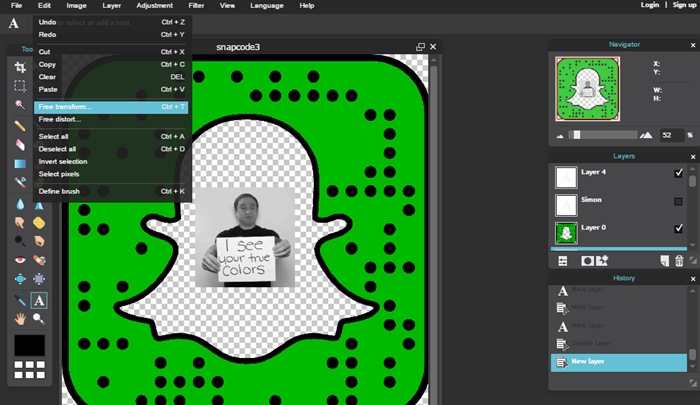Select the highlighted New layer history step

point(618,362)
